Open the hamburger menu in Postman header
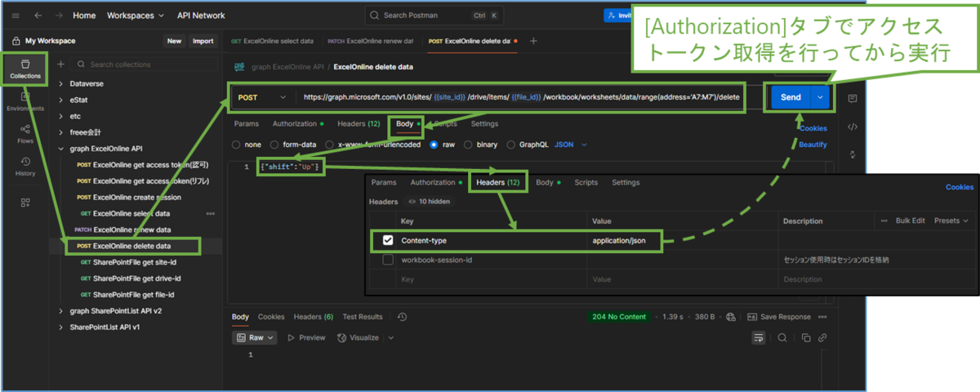 coord(16,15)
